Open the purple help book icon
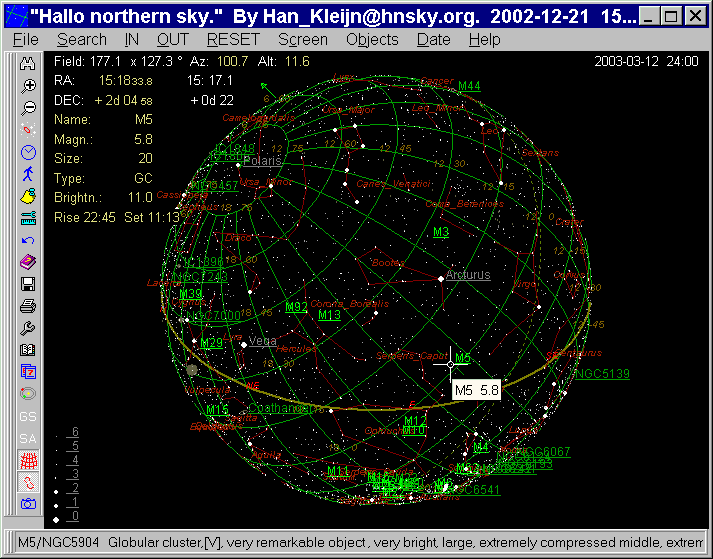The image size is (713, 559). [x=28, y=262]
